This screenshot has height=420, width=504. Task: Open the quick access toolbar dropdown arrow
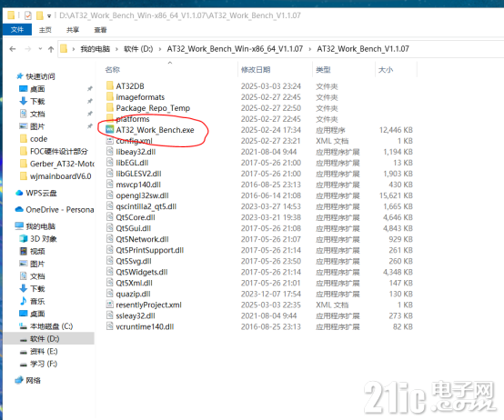[x=49, y=15]
